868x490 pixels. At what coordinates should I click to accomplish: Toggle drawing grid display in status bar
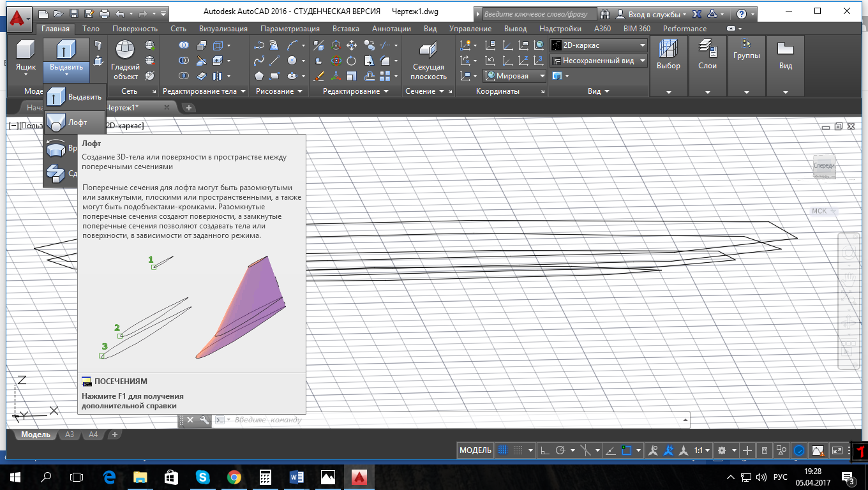(x=503, y=450)
